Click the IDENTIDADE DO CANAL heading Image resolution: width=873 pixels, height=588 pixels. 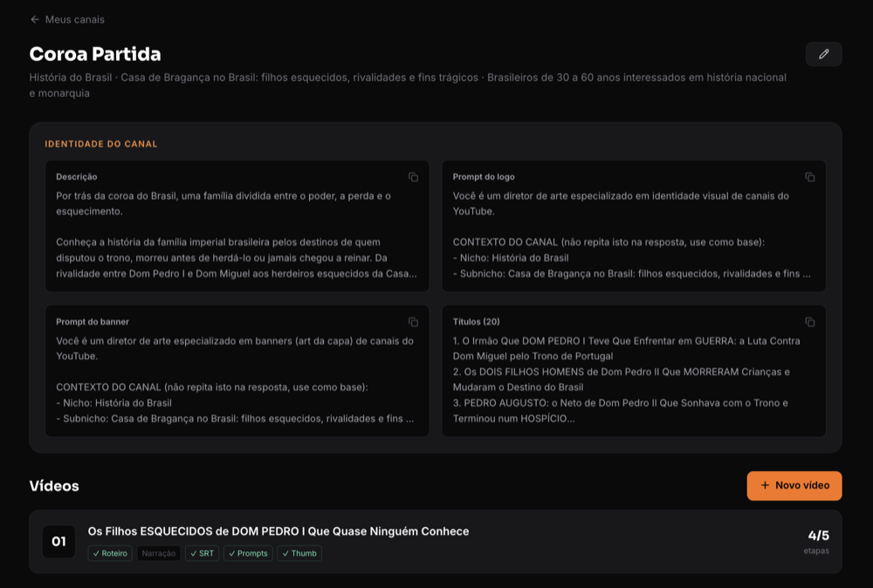pyautogui.click(x=101, y=144)
